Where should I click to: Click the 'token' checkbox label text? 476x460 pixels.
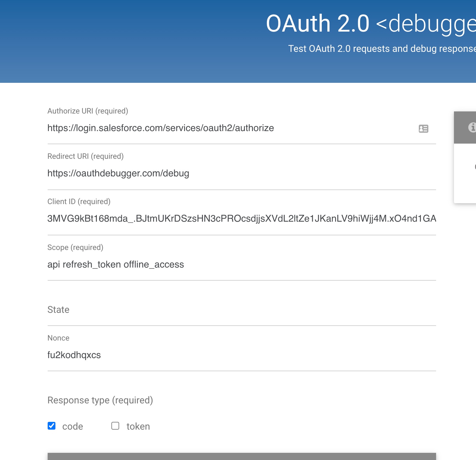(138, 427)
